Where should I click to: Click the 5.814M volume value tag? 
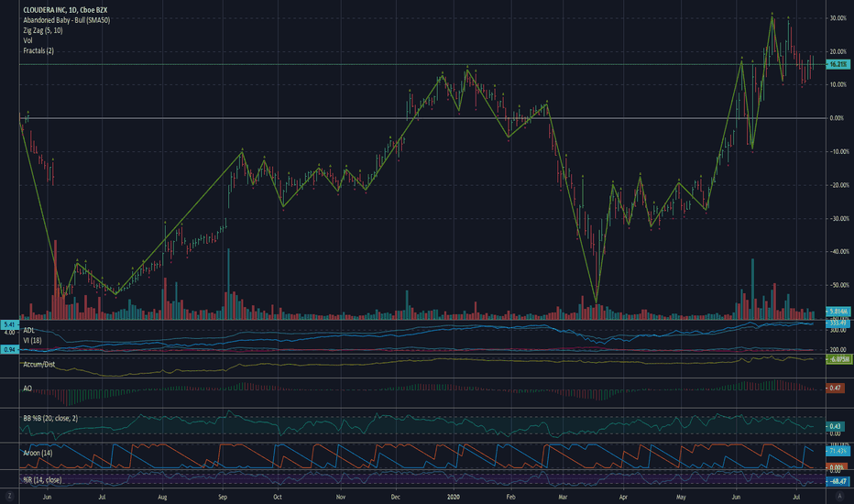(838, 312)
